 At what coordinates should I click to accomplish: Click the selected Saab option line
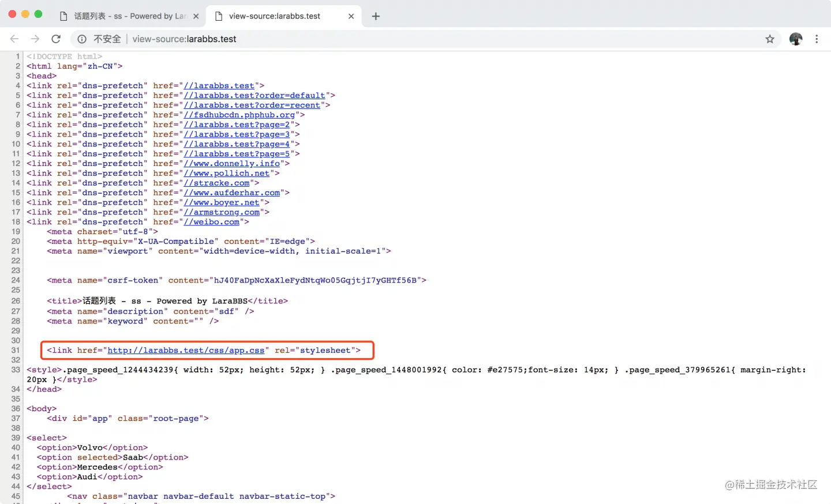(113, 458)
